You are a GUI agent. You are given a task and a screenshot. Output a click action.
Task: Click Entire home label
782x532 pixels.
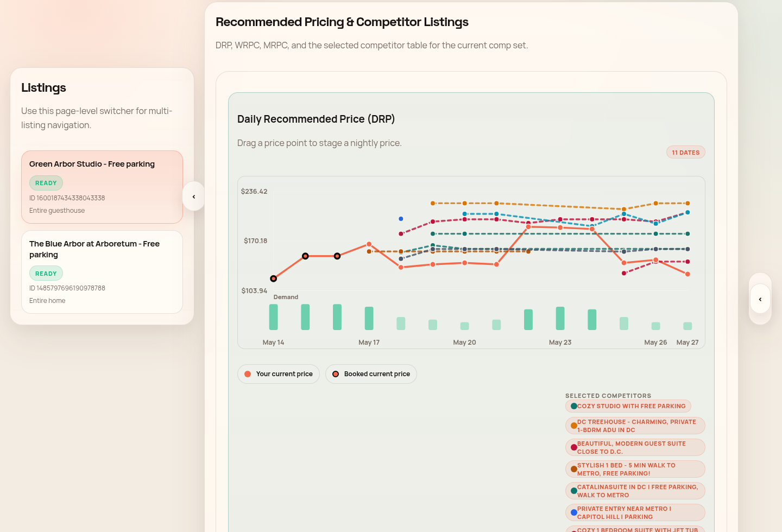click(47, 301)
